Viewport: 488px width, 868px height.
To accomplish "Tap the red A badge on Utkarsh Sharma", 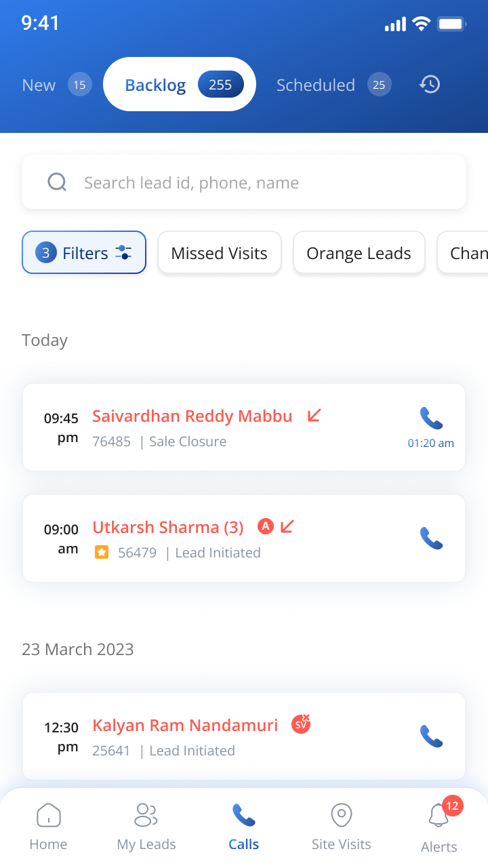I will point(266,526).
